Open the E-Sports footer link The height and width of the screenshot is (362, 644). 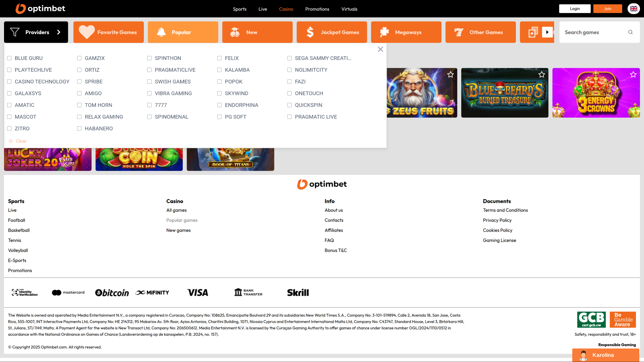(x=17, y=260)
